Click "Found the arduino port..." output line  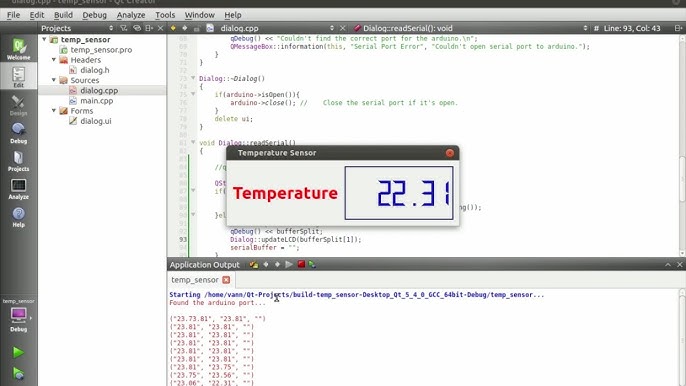click(217, 303)
